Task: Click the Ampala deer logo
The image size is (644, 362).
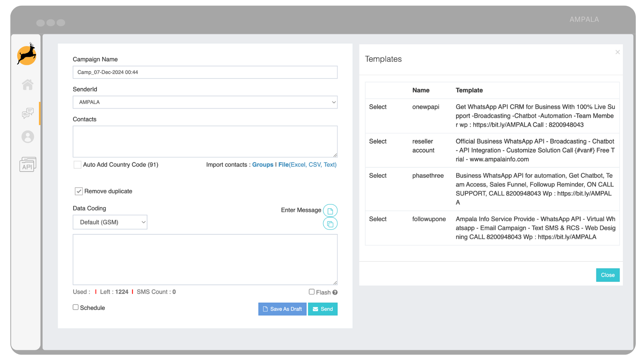Action: (27, 54)
